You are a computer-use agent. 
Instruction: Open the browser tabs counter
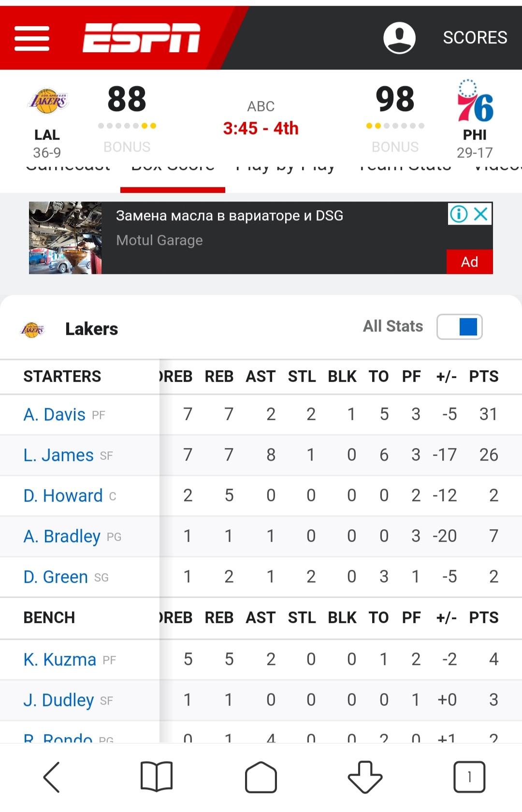[469, 777]
